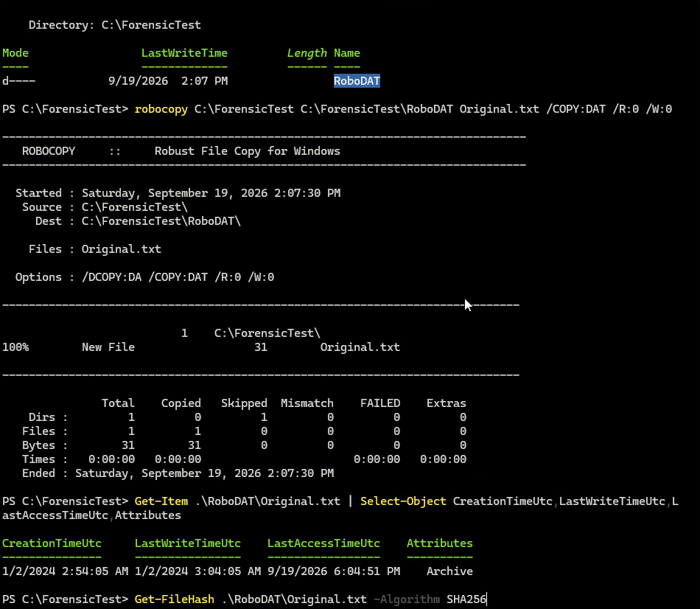
Task: Click the '1/2/2024 2:54:05 AM' creation time
Action: [65, 571]
